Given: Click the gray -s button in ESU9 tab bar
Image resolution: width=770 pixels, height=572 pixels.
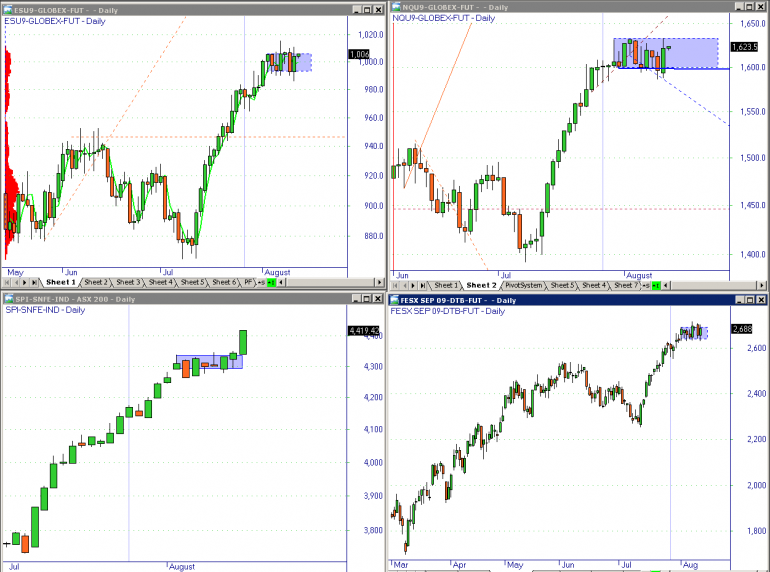Looking at the screenshot, I should click(261, 282).
